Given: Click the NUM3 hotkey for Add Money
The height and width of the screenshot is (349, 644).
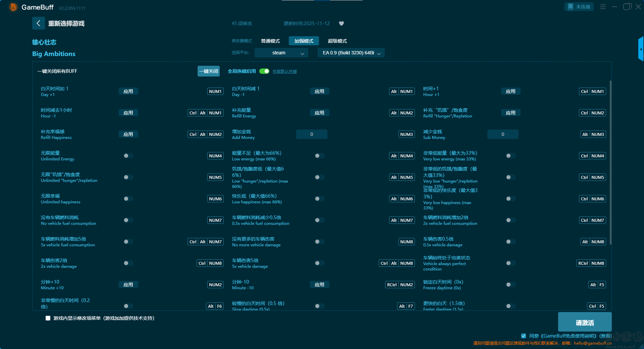Looking at the screenshot, I should tap(407, 134).
